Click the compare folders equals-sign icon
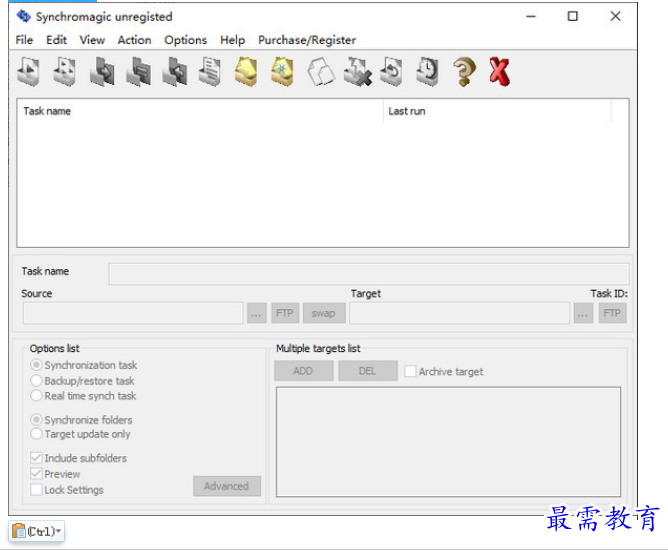The image size is (668, 550). [139, 71]
